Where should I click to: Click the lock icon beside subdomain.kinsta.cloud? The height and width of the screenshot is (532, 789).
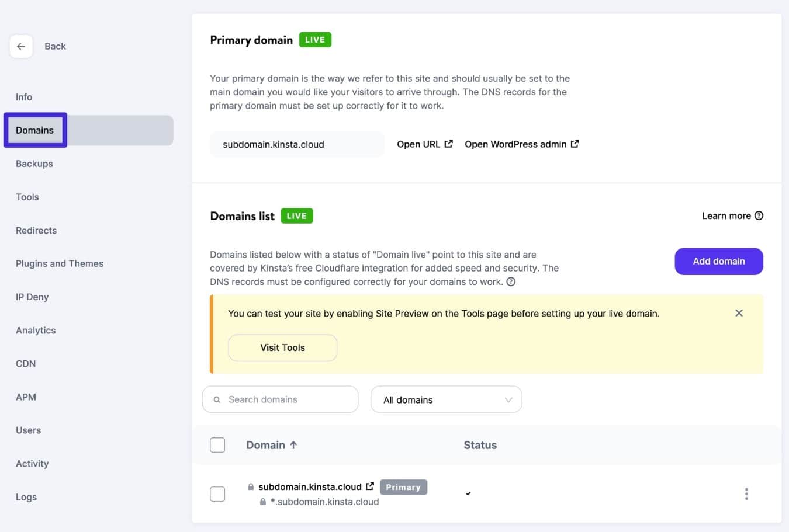251,486
